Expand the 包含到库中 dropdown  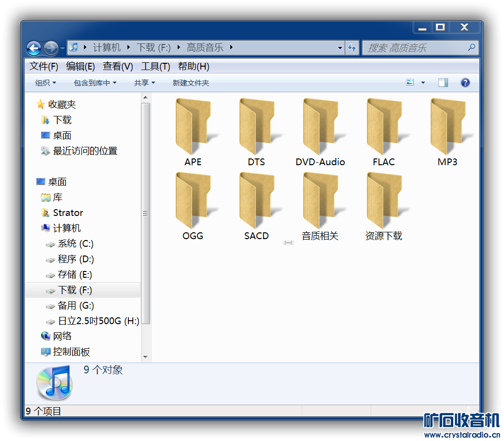[x=95, y=83]
